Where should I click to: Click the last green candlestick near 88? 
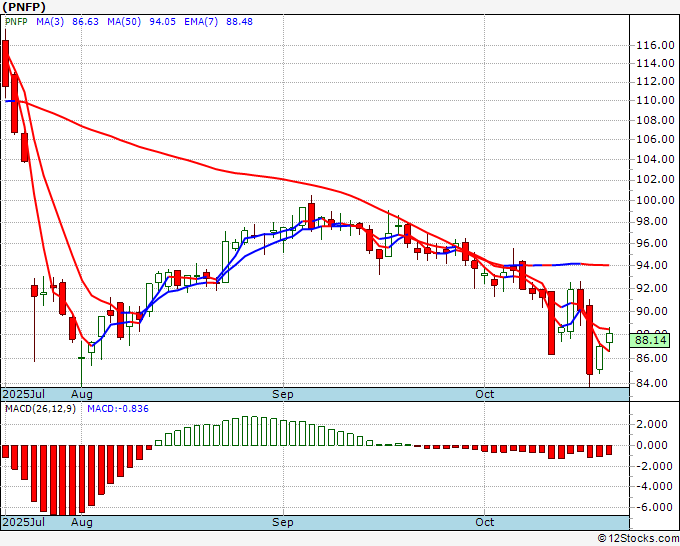point(609,338)
